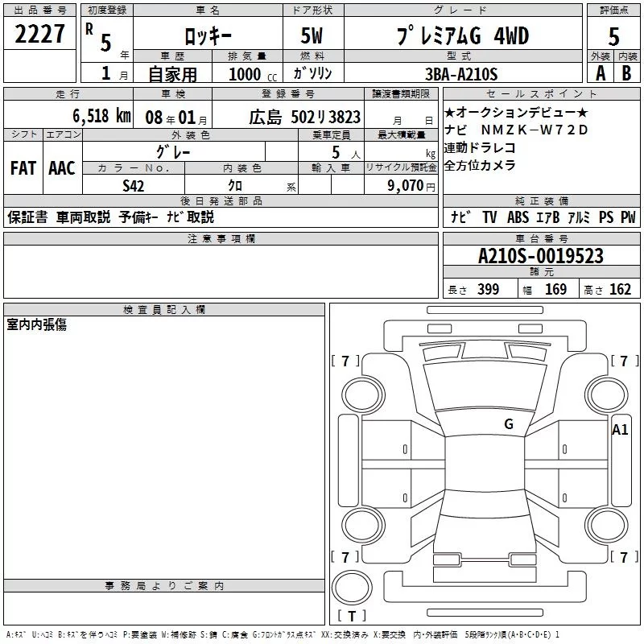644x644 pixels.
Task: Click the shift type FAT
Action: tap(23, 168)
